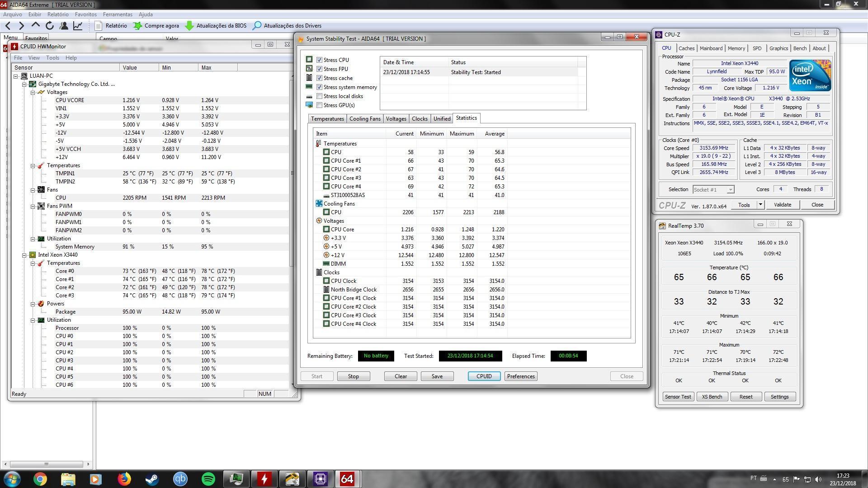Viewport: 868px width, 488px height.
Task: Collapse Intel Xeon X3440 node
Action: coord(24,255)
